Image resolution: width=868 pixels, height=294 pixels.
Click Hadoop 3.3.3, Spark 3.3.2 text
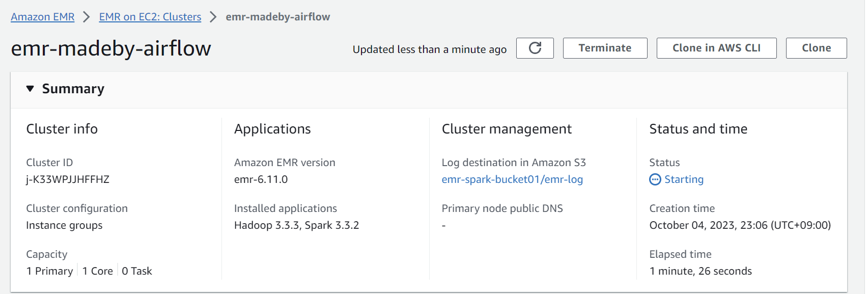pyautogui.click(x=296, y=225)
